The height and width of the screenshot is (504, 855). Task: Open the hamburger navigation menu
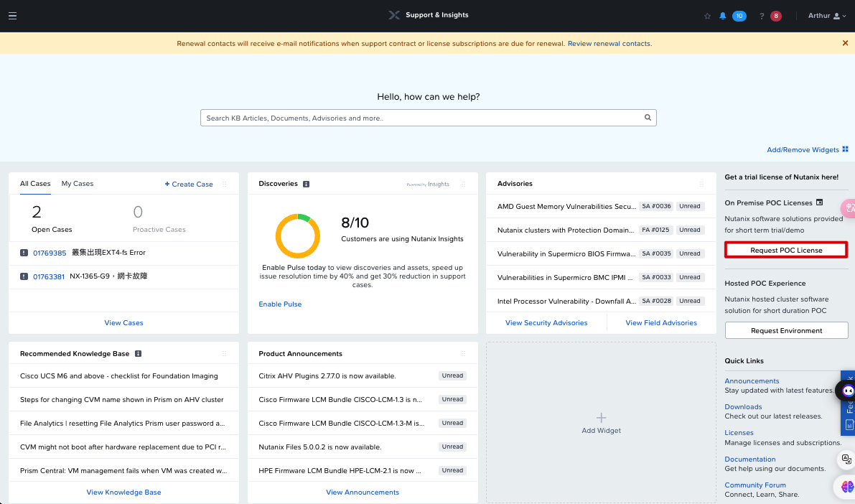tap(12, 16)
